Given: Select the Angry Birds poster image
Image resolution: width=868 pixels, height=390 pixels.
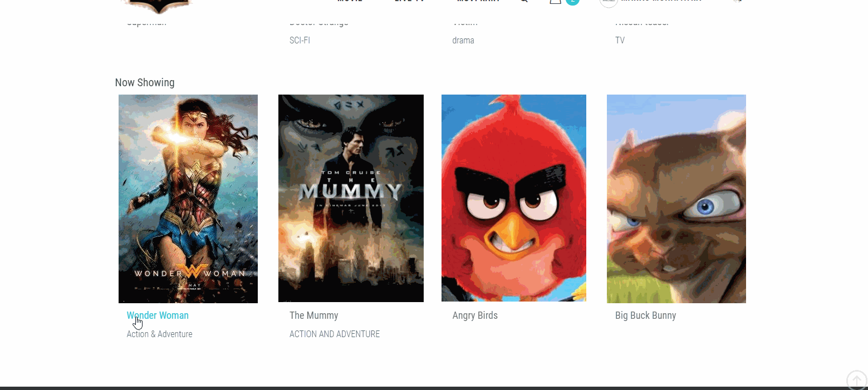Looking at the screenshot, I should click(x=514, y=198).
